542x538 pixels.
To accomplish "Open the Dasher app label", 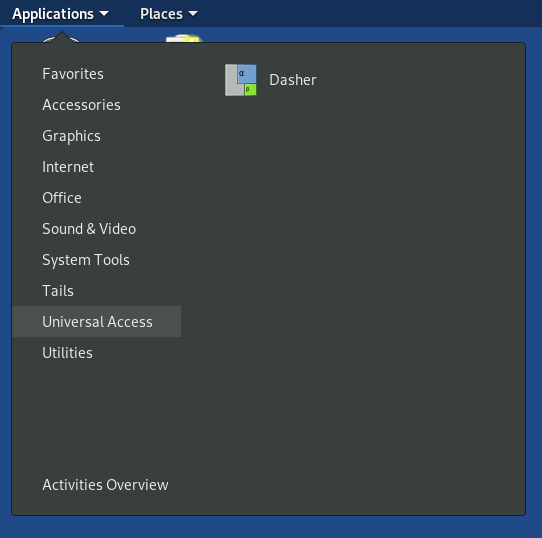I will (x=293, y=80).
